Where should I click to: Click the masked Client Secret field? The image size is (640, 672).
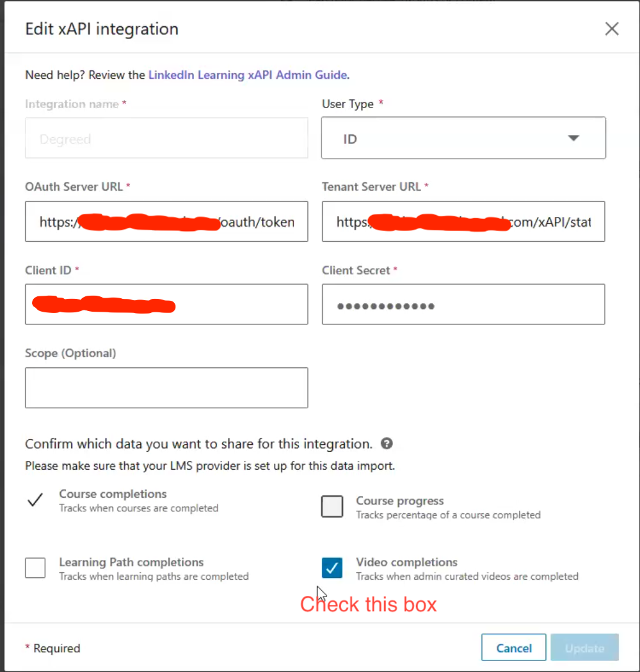[x=463, y=304]
